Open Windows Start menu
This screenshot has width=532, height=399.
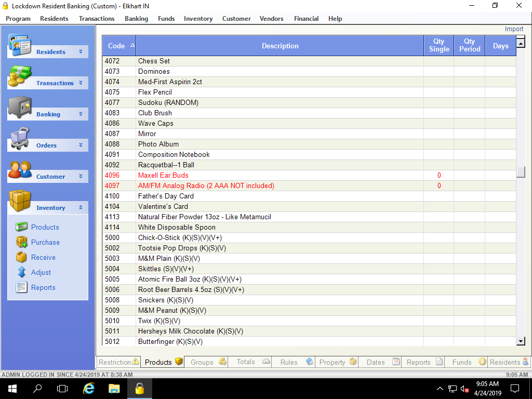click(12, 389)
